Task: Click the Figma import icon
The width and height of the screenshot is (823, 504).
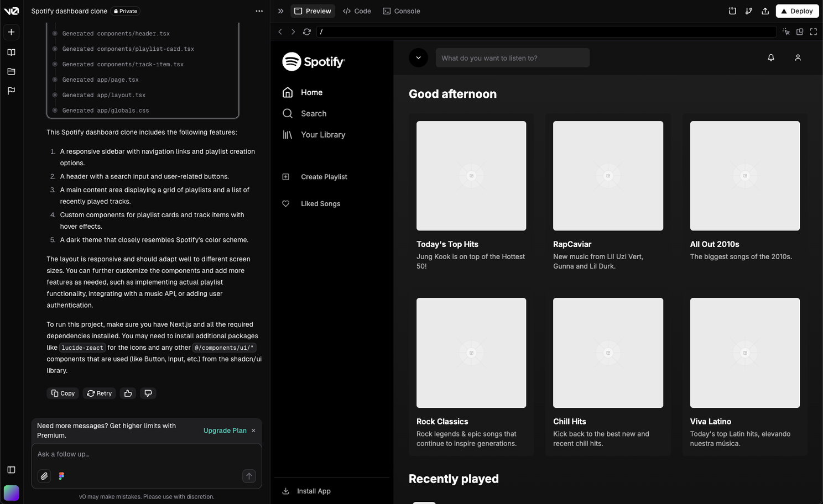Action: [x=61, y=476]
